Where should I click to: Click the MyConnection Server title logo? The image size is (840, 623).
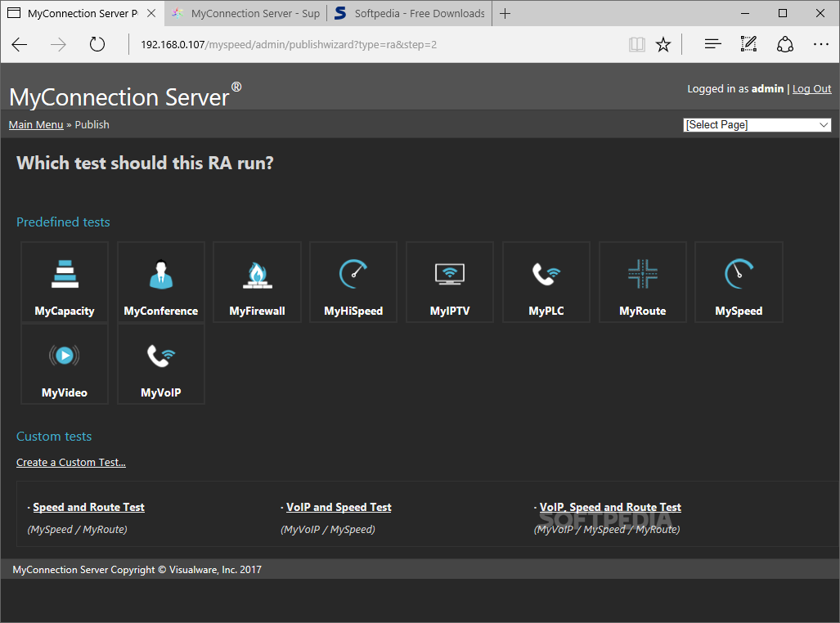coord(125,96)
